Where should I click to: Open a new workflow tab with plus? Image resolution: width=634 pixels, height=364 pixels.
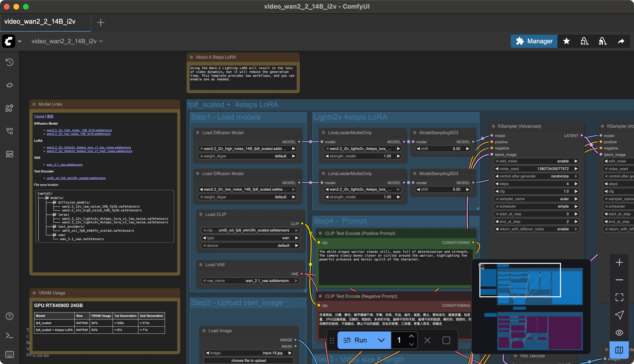[x=100, y=22]
